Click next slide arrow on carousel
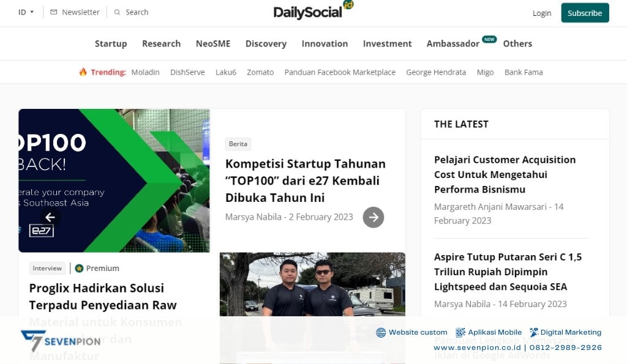The image size is (627, 364). (x=373, y=217)
